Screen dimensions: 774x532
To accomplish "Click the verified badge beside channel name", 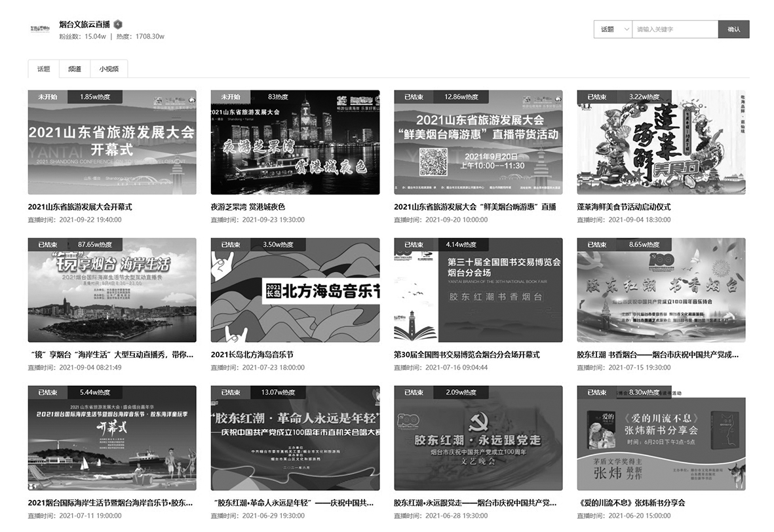I will click(118, 24).
